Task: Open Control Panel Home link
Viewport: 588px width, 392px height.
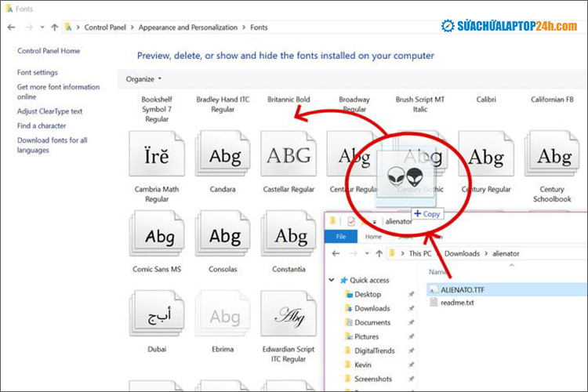Action: coord(49,51)
